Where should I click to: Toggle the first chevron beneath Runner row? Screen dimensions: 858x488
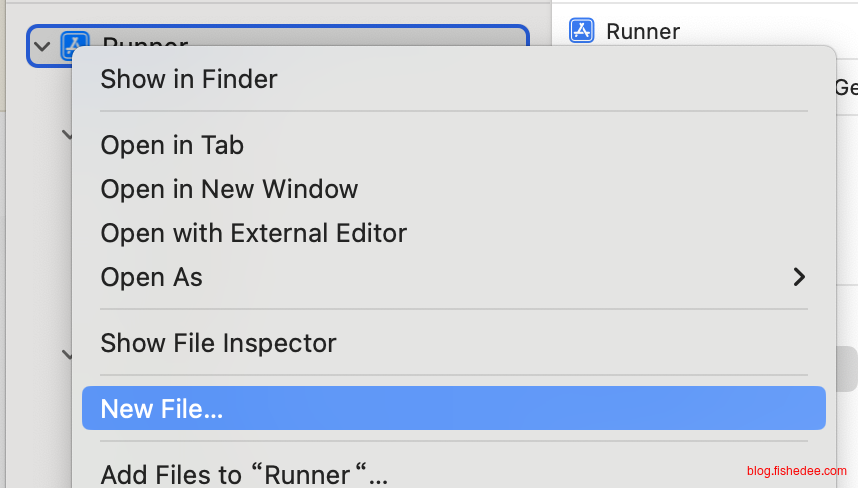[x=68, y=134]
